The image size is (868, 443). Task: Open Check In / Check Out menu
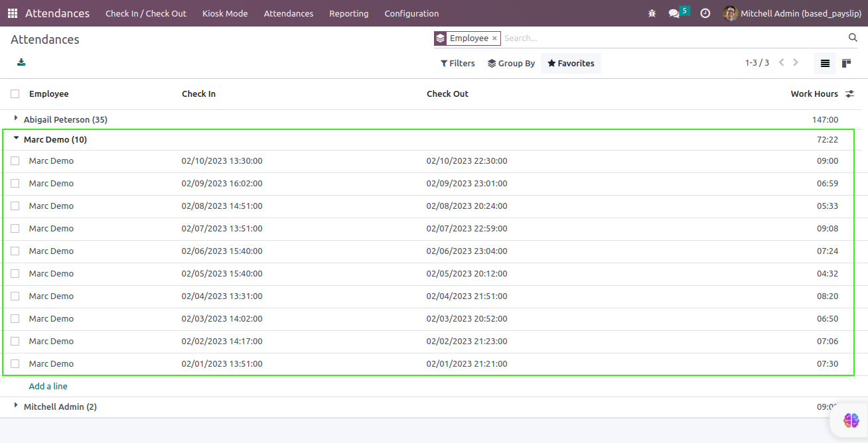146,13
